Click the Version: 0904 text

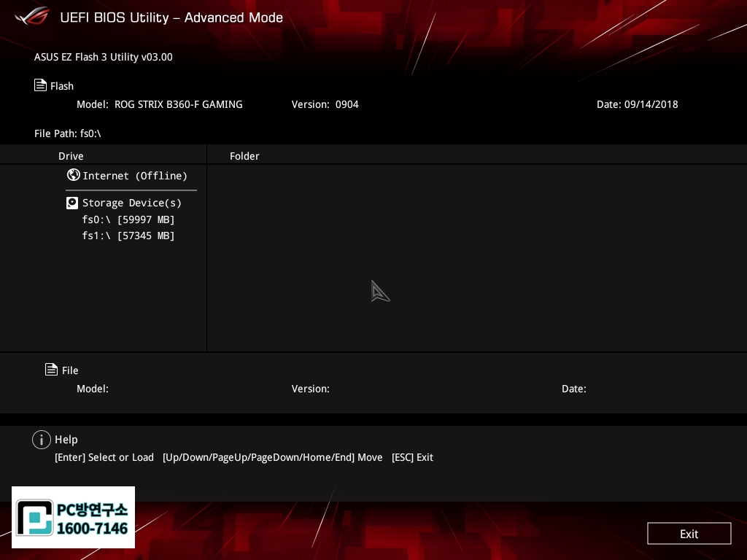(x=325, y=104)
